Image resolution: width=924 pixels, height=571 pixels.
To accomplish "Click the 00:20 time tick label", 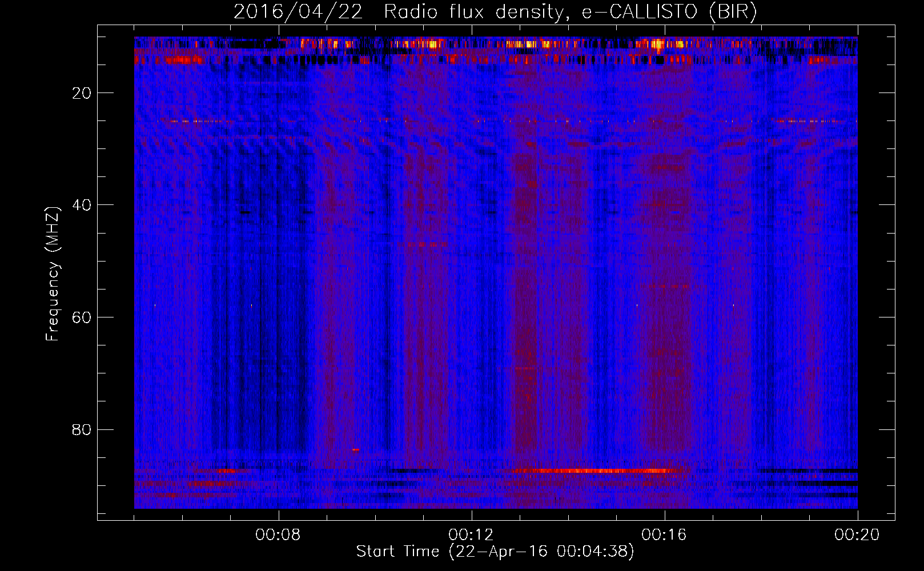I will [857, 535].
